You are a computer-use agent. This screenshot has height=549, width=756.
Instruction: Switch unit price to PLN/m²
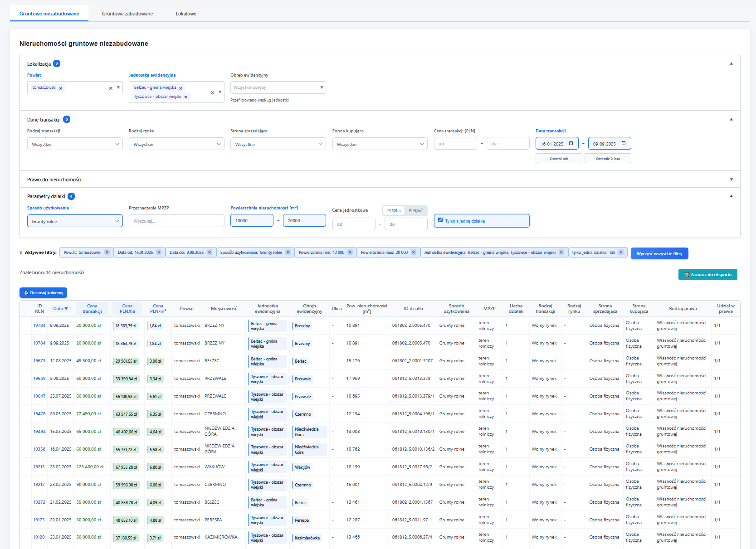pos(415,211)
